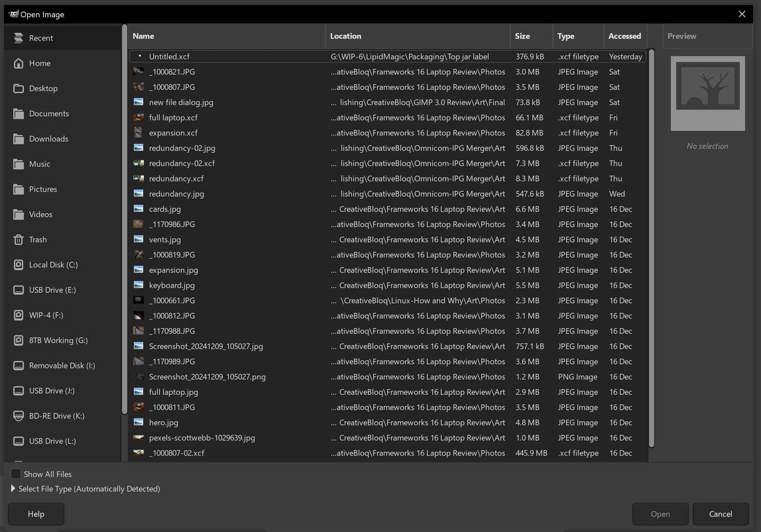This screenshot has width=761, height=532.
Task: Click the Help button
Action: pyautogui.click(x=36, y=514)
